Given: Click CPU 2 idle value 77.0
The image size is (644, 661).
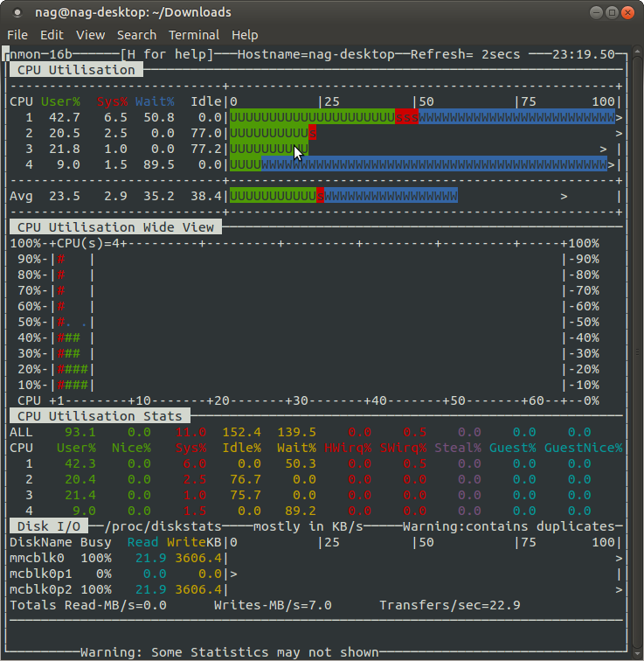Looking at the screenshot, I should (206, 133).
